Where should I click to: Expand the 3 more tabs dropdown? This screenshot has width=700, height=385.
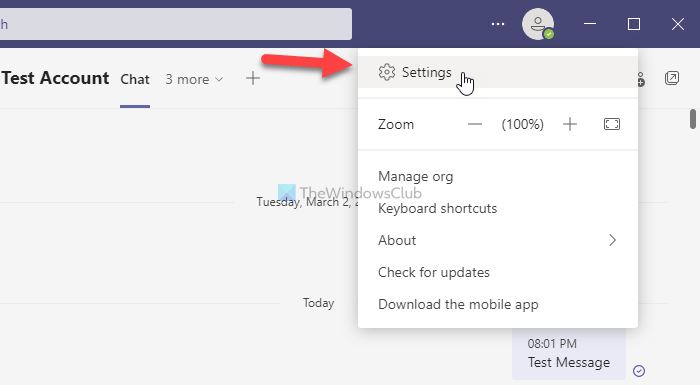coord(194,80)
